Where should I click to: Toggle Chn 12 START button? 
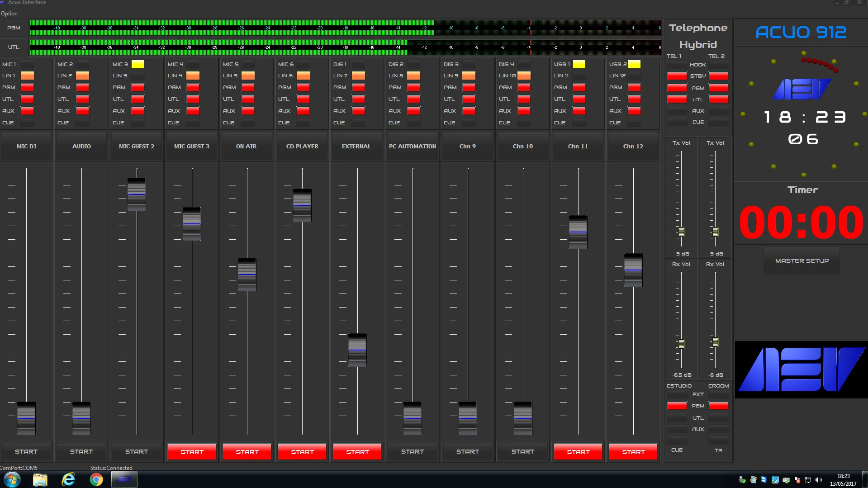[633, 451]
